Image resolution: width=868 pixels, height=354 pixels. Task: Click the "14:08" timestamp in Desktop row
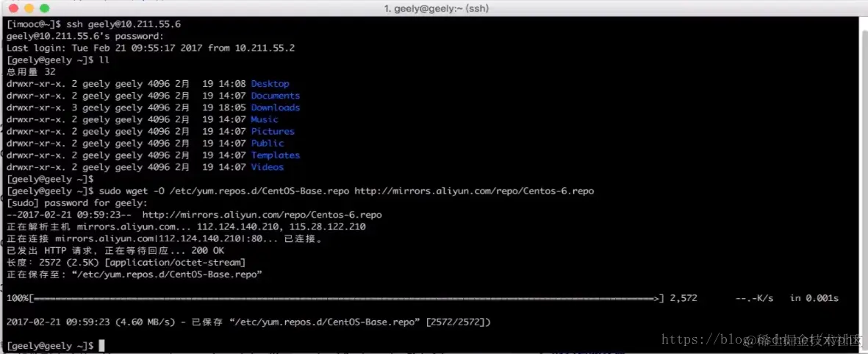click(x=232, y=84)
